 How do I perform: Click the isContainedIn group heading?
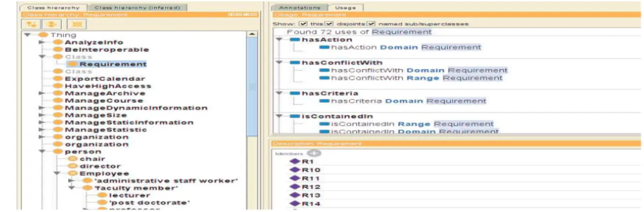(337, 116)
